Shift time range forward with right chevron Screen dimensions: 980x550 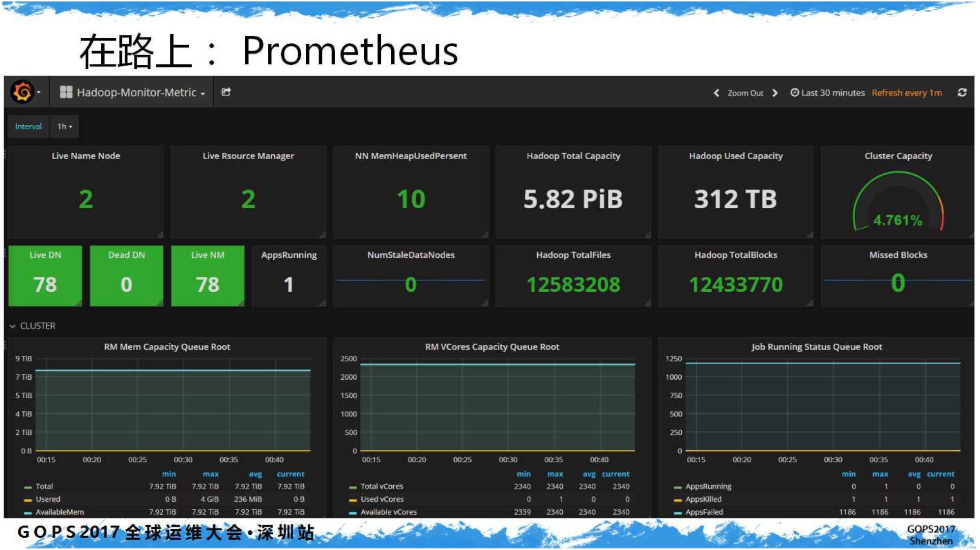coord(775,93)
